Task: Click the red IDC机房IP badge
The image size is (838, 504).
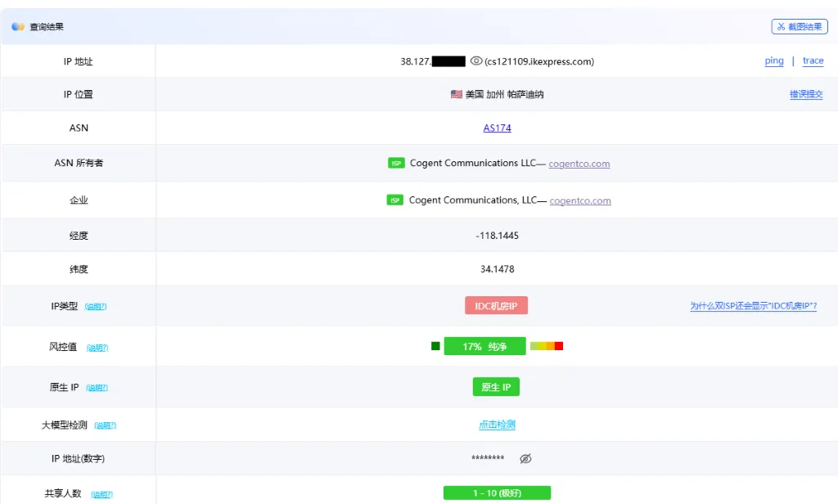Action: pos(496,304)
